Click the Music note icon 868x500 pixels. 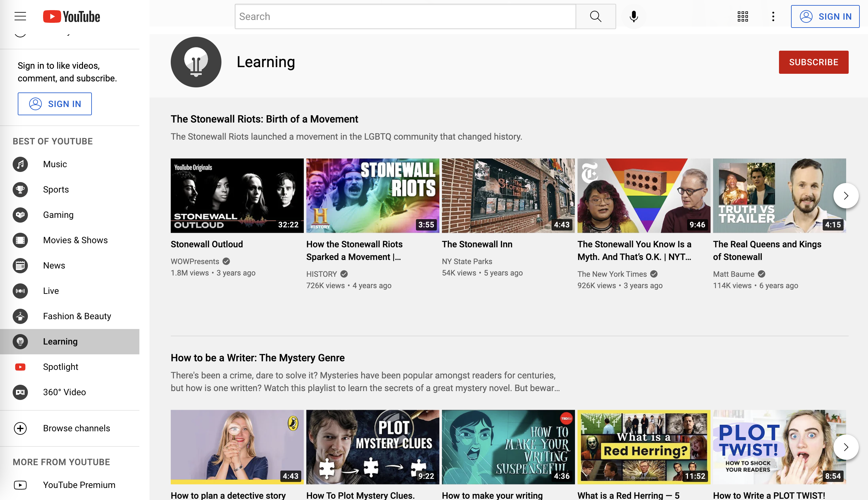[20, 164]
